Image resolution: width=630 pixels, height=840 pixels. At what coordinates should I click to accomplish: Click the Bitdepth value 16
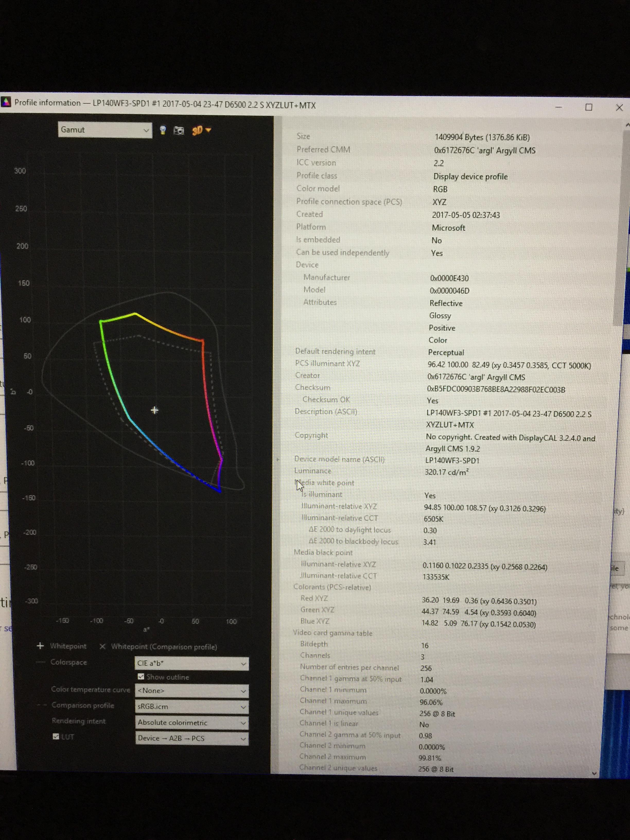425,645
